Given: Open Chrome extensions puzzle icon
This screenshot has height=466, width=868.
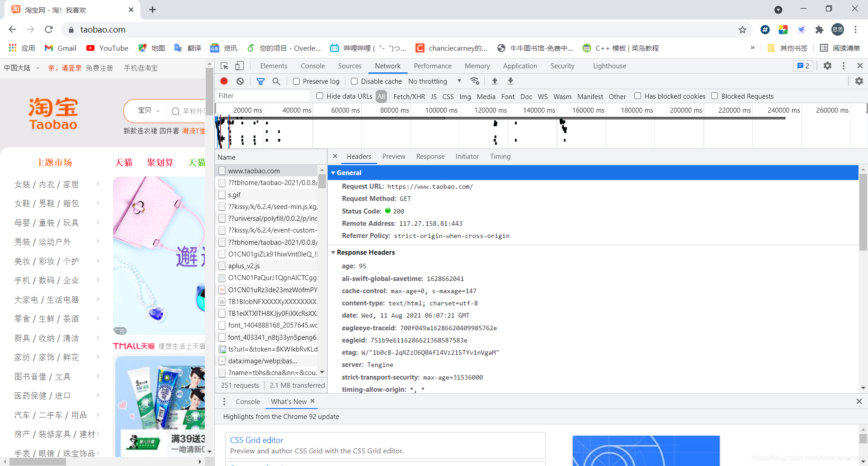Looking at the screenshot, I should 819,29.
